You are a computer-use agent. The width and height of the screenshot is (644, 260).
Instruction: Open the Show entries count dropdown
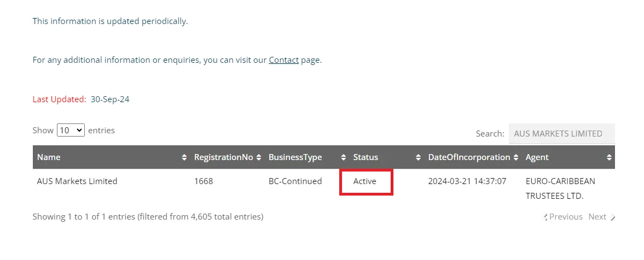pos(71,131)
